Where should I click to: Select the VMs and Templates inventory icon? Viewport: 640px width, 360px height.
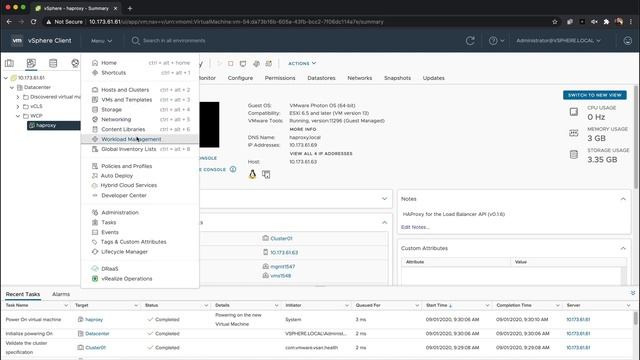31,63
